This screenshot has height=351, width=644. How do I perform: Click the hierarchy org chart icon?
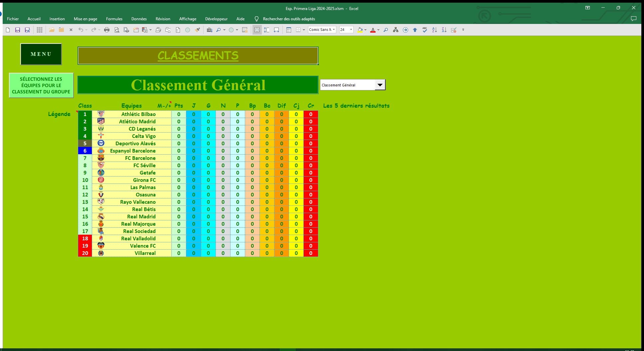pyautogui.click(x=396, y=30)
